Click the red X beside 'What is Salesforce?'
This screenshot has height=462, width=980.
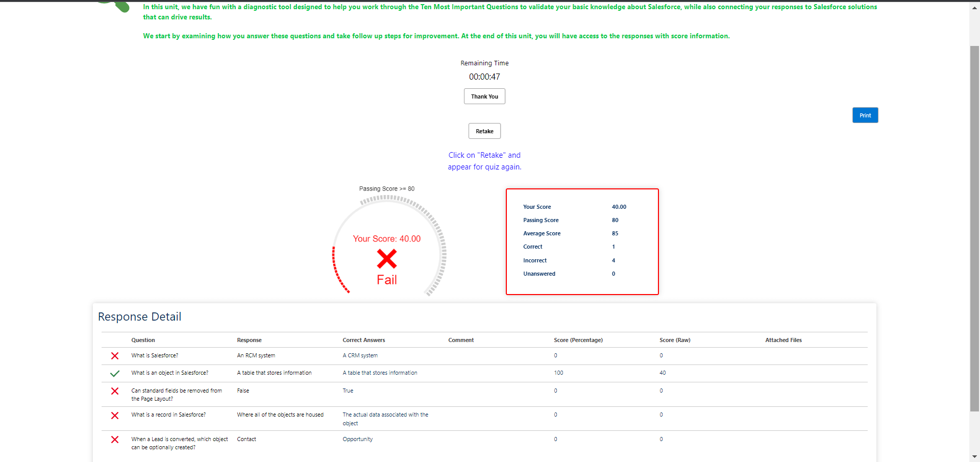115,356
